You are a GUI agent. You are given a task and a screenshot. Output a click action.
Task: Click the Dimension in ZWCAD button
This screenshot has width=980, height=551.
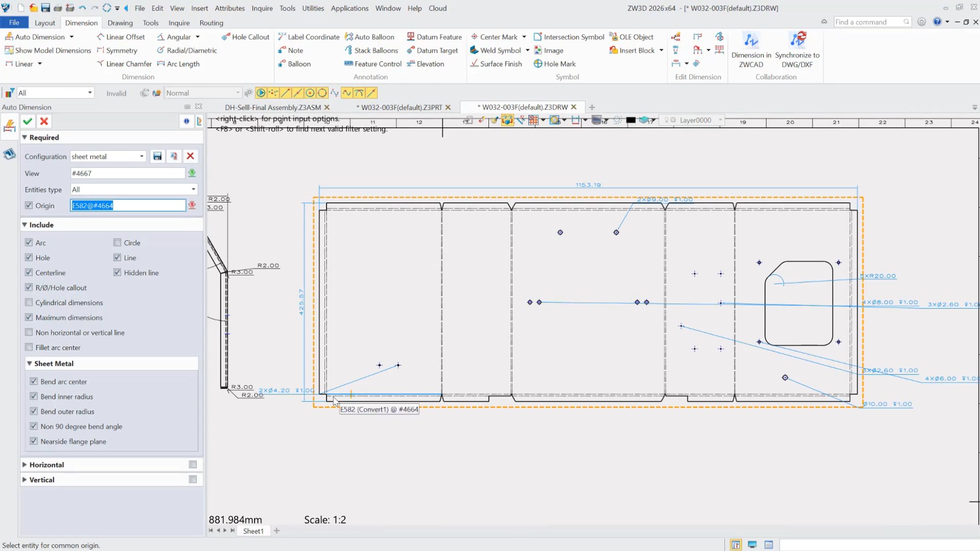[x=751, y=50]
